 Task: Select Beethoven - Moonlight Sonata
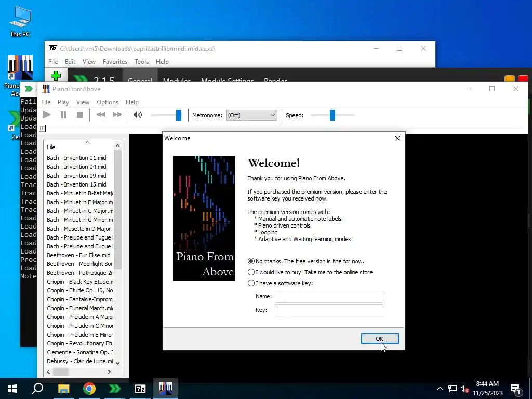point(79,263)
